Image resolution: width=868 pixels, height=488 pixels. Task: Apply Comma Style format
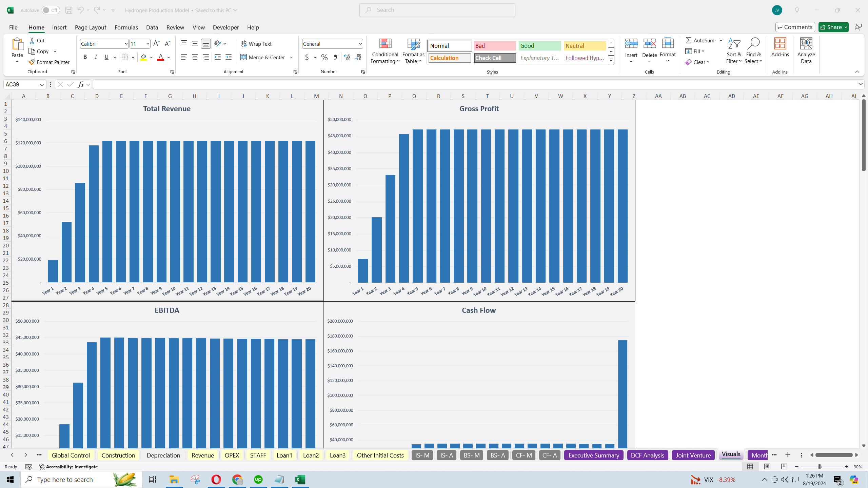tap(335, 57)
